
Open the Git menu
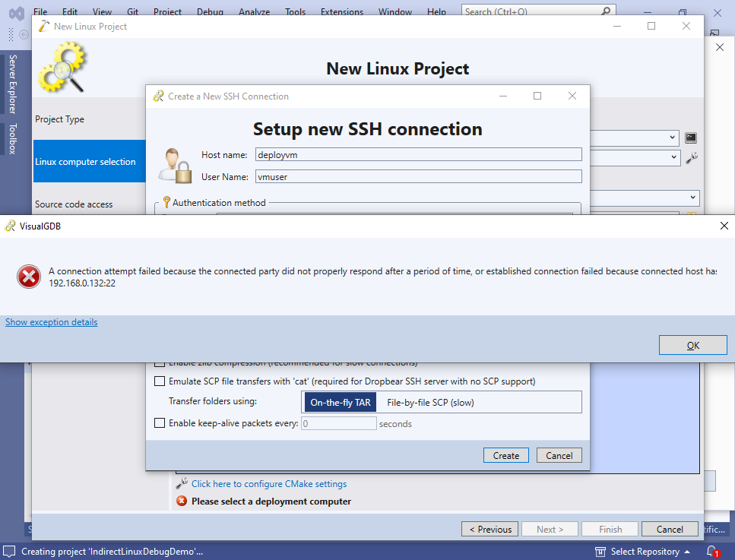pos(133,11)
